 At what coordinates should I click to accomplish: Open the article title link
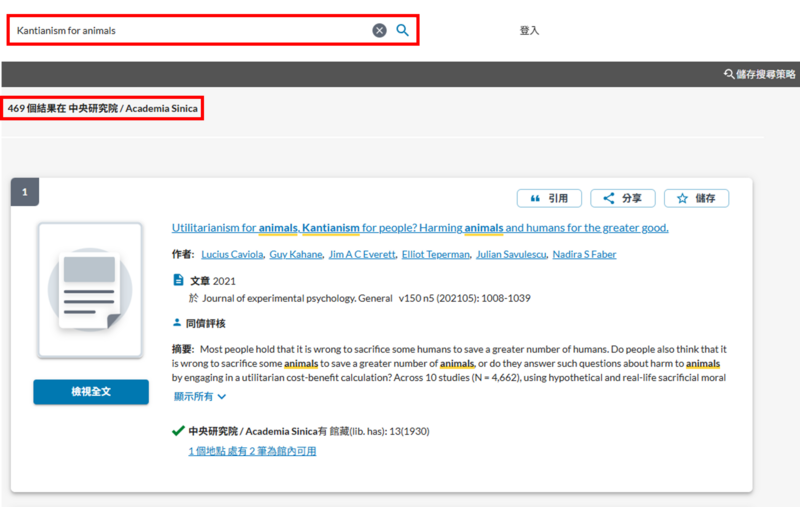point(420,228)
